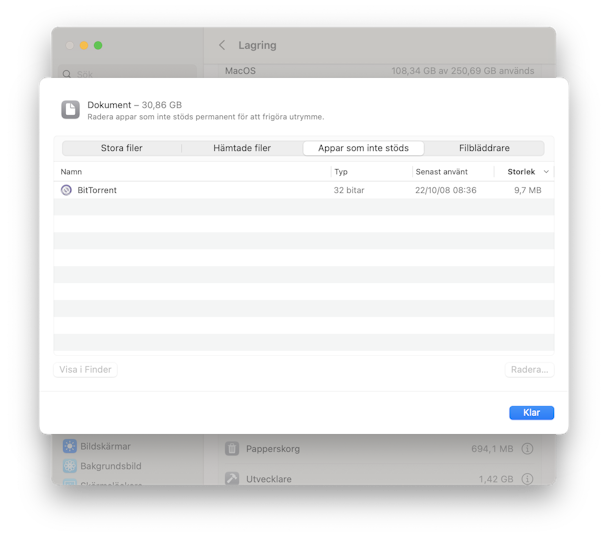The width and height of the screenshot is (608, 537).
Task: Click the Bakgrundsbild sidebar icon
Action: click(70, 466)
